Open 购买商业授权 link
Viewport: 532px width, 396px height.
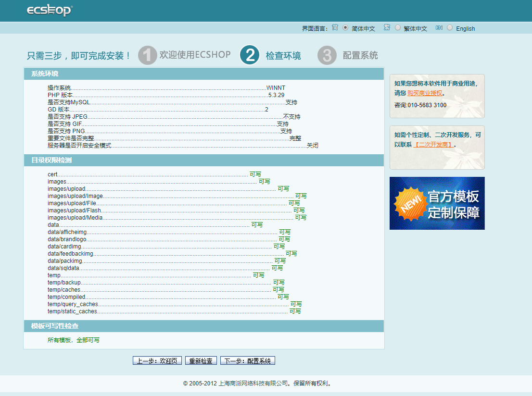[425, 93]
